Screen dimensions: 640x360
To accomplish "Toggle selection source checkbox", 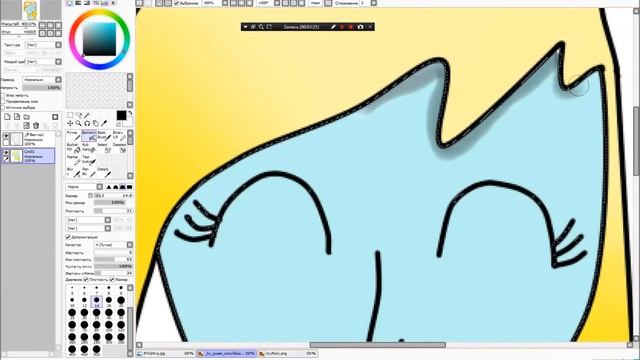I will click(3, 107).
